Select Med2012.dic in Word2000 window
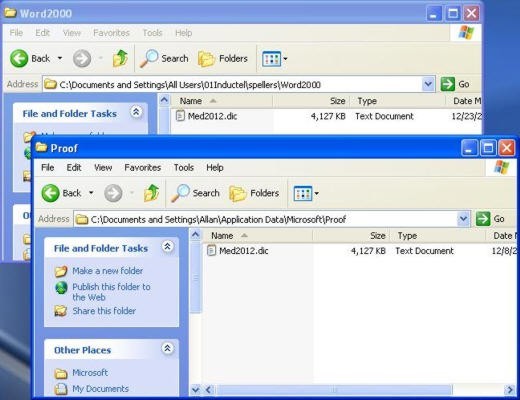Viewport: 520px width, 400px height. pyautogui.click(x=212, y=116)
